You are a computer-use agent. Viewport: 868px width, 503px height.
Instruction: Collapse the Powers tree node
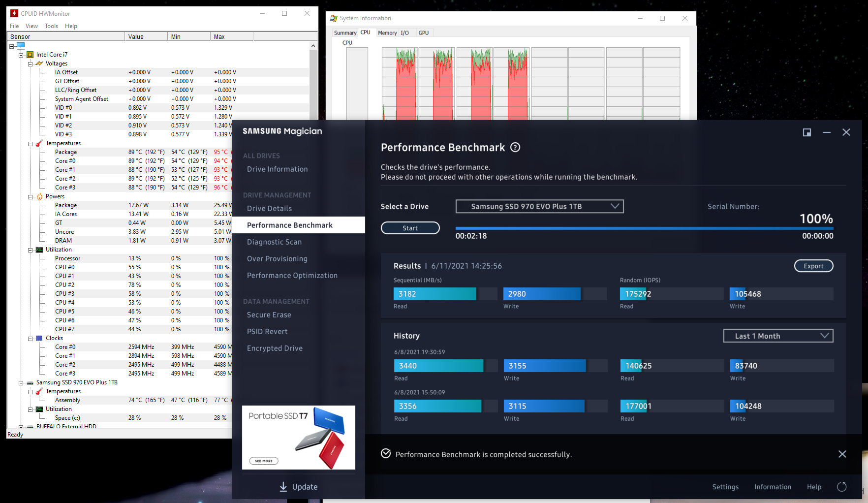pos(31,196)
